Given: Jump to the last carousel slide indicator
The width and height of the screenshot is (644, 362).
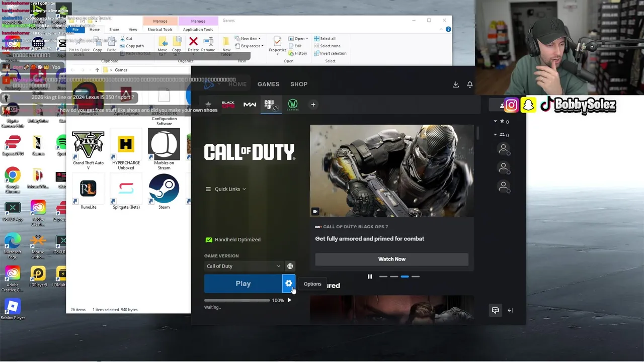Looking at the screenshot, I should (416, 277).
